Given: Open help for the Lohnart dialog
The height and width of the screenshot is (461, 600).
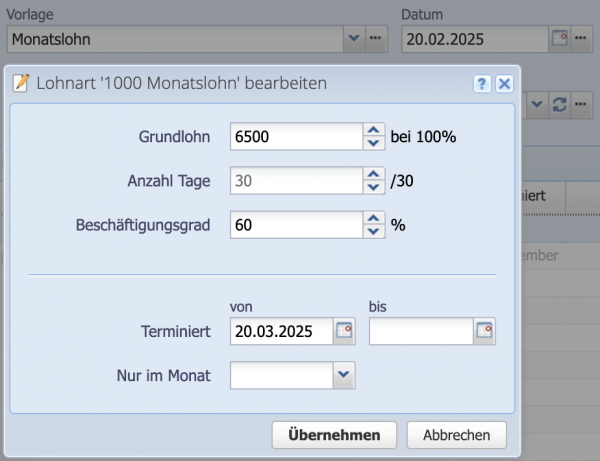Looking at the screenshot, I should (482, 84).
